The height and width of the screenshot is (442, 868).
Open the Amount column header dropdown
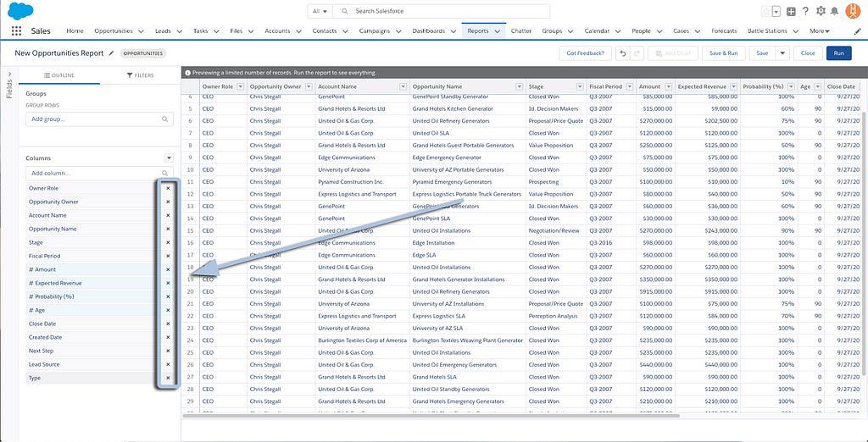pyautogui.click(x=668, y=86)
